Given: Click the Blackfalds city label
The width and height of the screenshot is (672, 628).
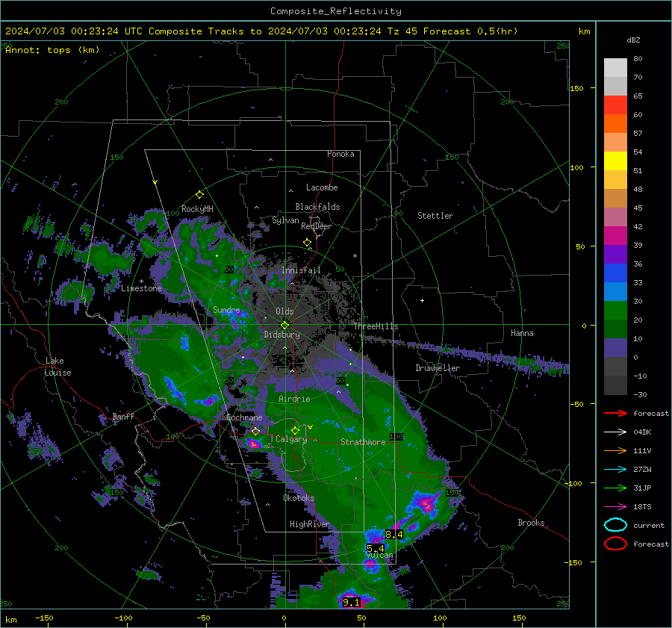Looking at the screenshot, I should (317, 207).
